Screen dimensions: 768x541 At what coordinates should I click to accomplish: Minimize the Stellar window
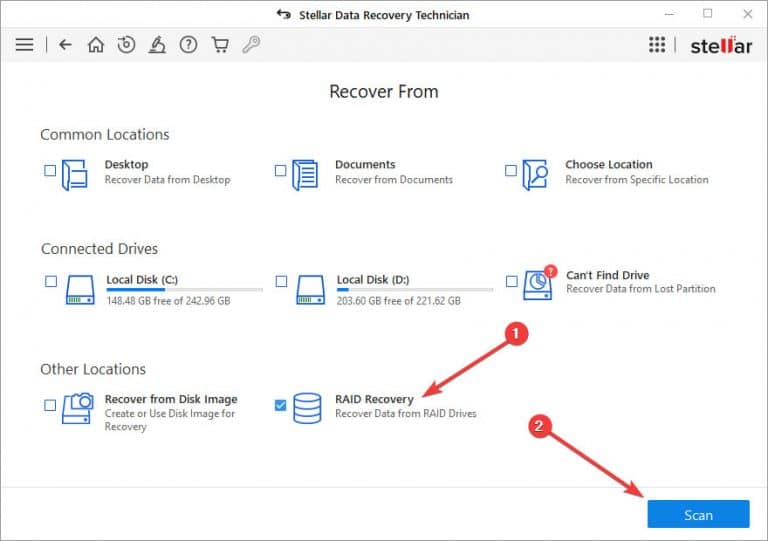tap(670, 14)
